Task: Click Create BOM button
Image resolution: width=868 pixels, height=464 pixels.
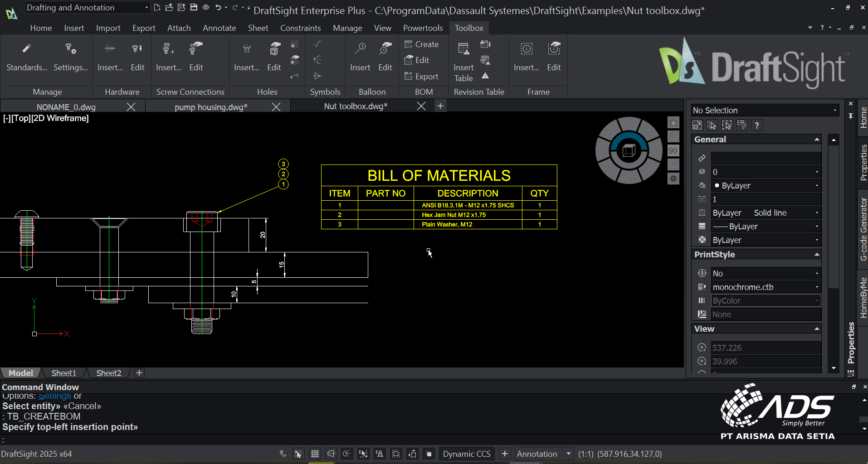Action: click(x=421, y=44)
